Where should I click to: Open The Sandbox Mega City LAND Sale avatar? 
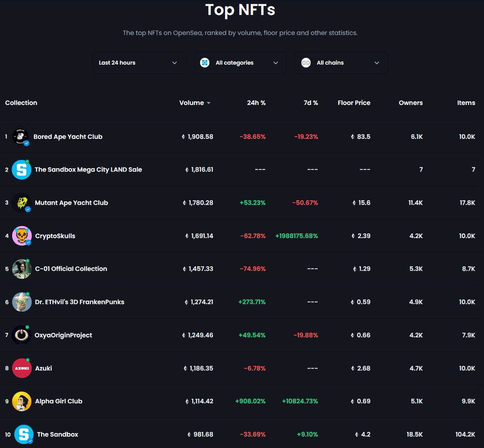point(21,170)
